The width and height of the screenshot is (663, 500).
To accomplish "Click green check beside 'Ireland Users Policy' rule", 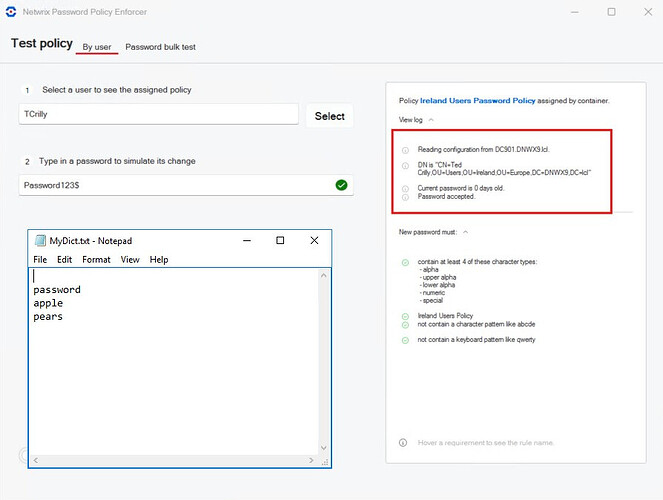I will coord(405,316).
